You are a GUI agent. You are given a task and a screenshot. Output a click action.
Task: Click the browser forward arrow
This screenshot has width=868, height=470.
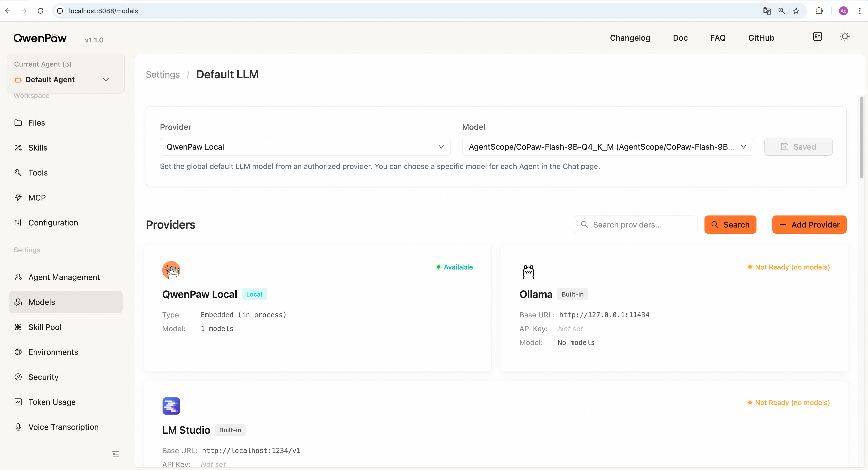(x=24, y=11)
